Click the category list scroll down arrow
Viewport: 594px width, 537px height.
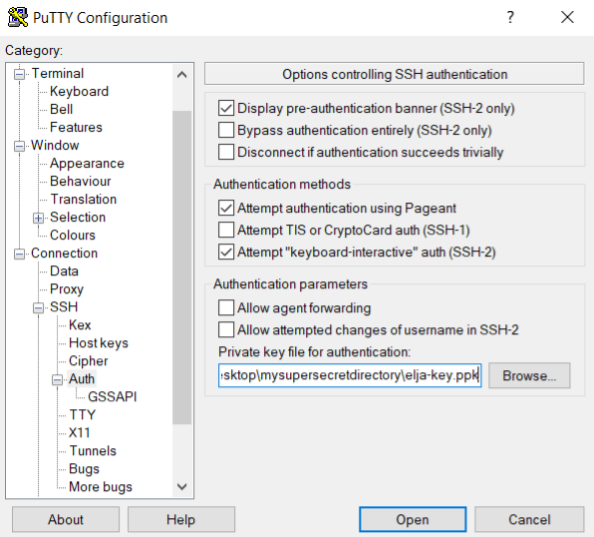(x=182, y=487)
